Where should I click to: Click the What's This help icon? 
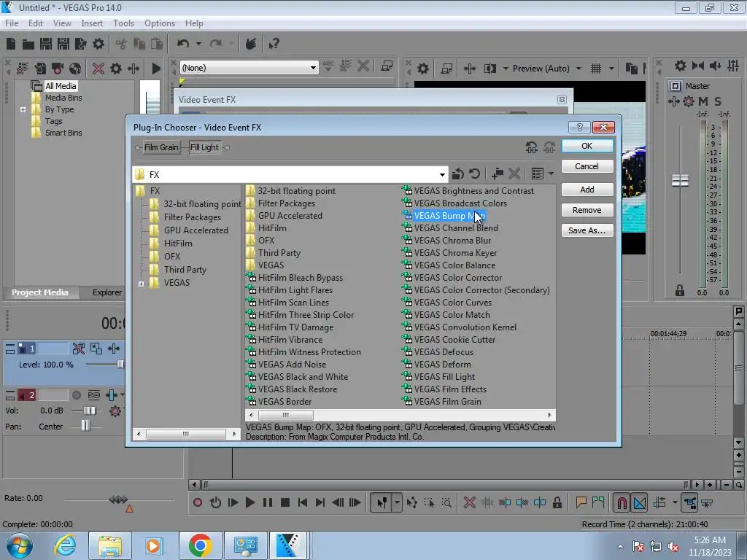click(274, 44)
